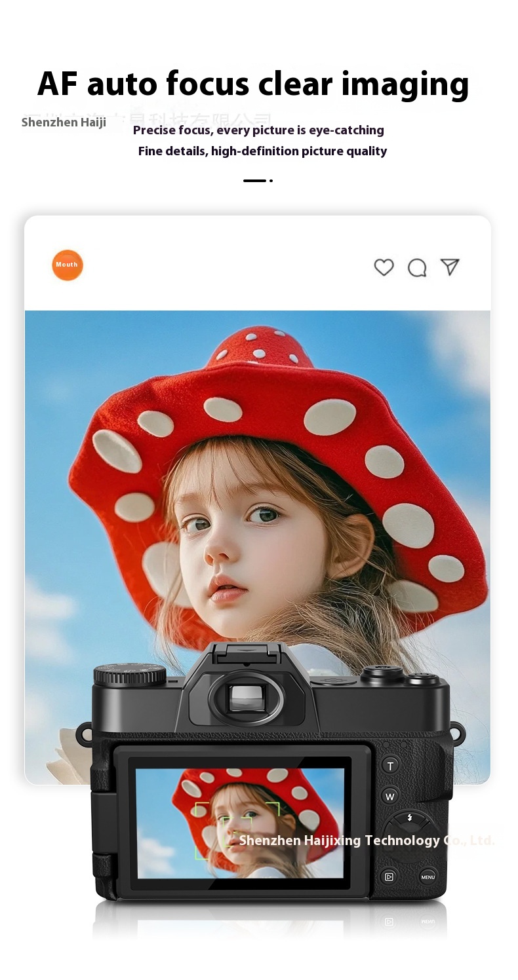This screenshot has width=518, height=980.
Task: Select the green autofocus frame on the LCD
Action: [237, 830]
